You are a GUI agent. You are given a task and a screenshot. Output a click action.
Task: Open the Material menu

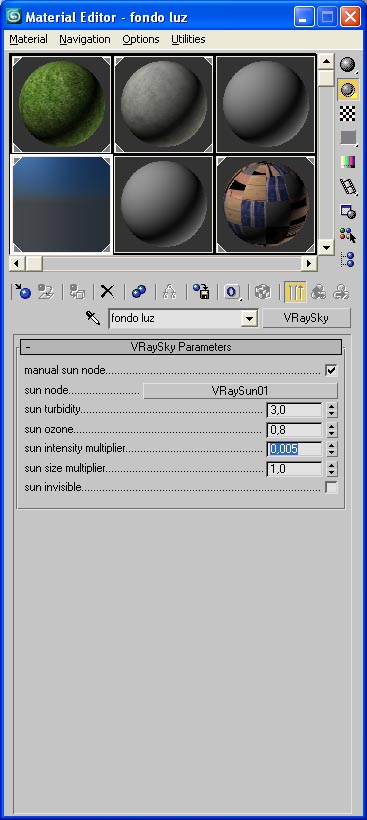28,39
